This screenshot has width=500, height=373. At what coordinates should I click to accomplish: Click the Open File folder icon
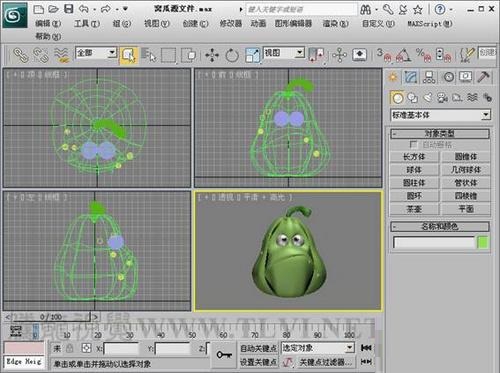coord(53,9)
